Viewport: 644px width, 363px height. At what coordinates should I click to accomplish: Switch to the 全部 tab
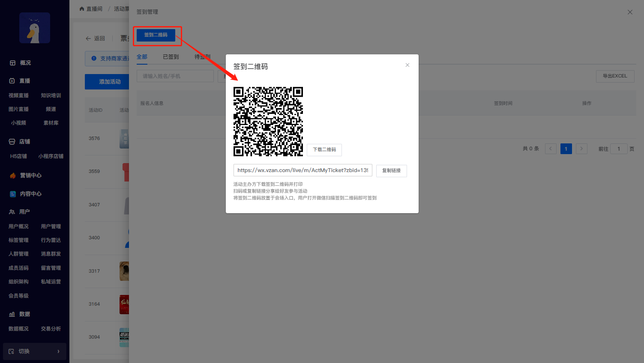pyautogui.click(x=142, y=57)
